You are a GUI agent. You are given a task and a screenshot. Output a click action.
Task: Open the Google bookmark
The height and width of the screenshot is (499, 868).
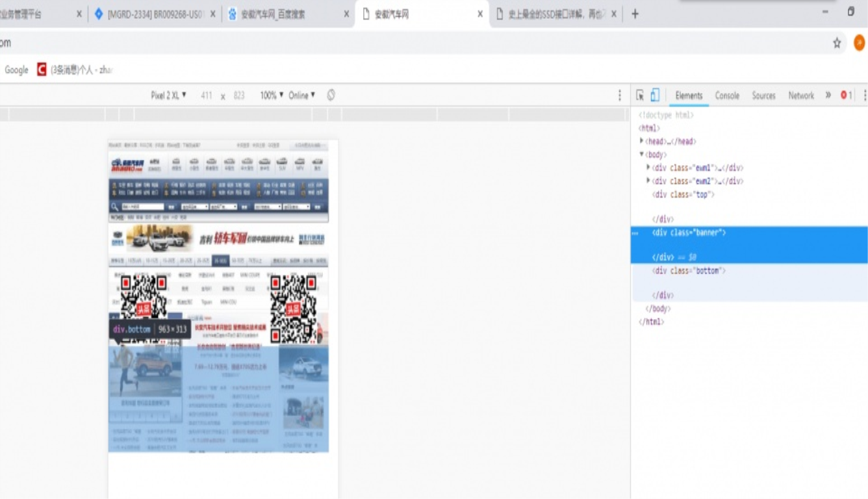pyautogui.click(x=16, y=70)
